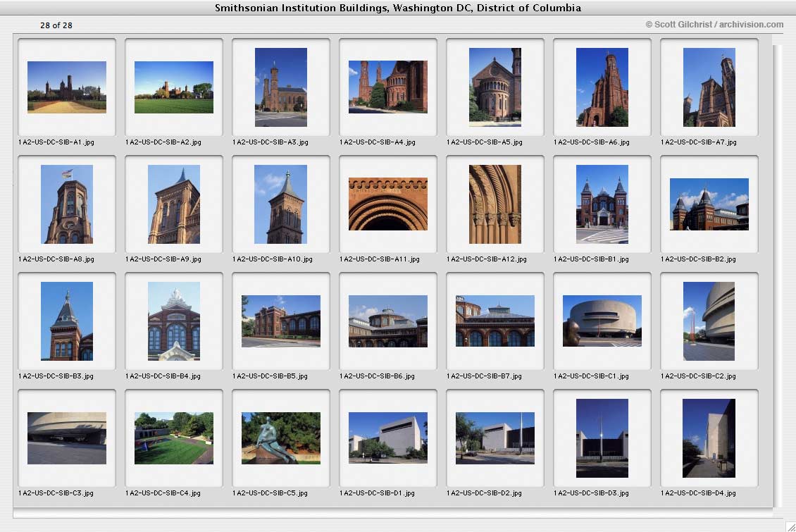Viewport: 796px width, 532px height.
Task: Choose thumbnail 1A2-US-DC-SIB-B3.jpg
Action: pyautogui.click(x=67, y=321)
